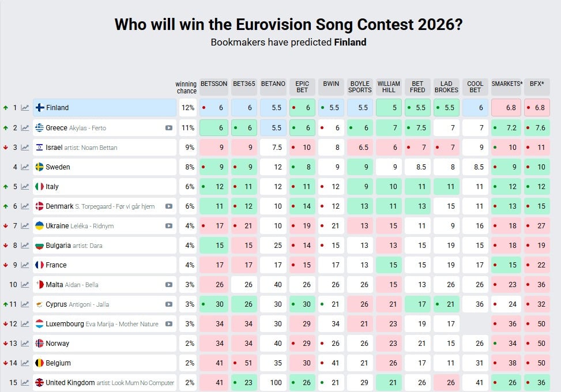This screenshot has width=561, height=392.
Task: Click the Italy flag icon
Action: pyautogui.click(x=40, y=186)
